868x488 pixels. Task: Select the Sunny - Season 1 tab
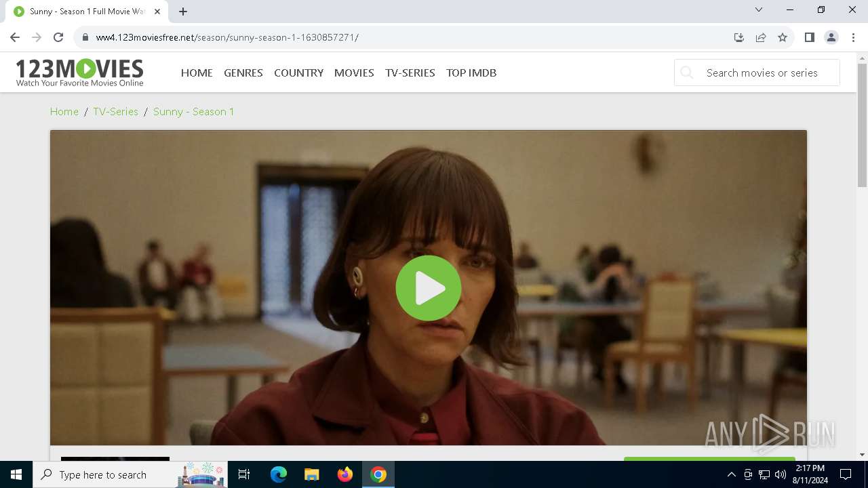(87, 12)
